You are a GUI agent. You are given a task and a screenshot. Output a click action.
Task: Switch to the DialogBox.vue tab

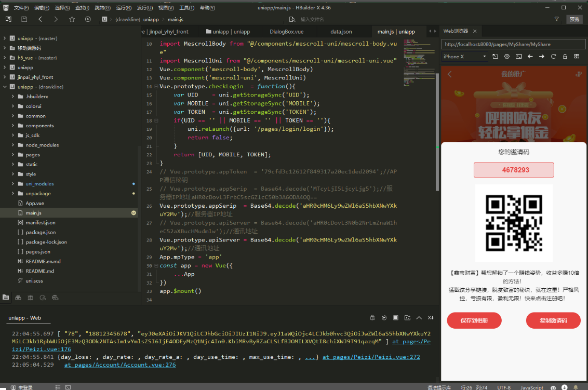click(287, 32)
